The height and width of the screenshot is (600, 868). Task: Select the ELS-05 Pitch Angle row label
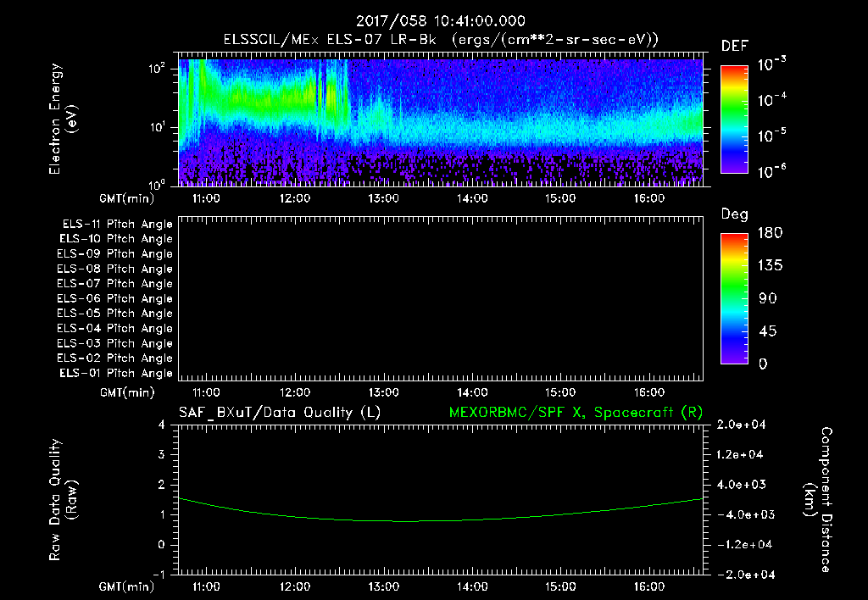[114, 314]
